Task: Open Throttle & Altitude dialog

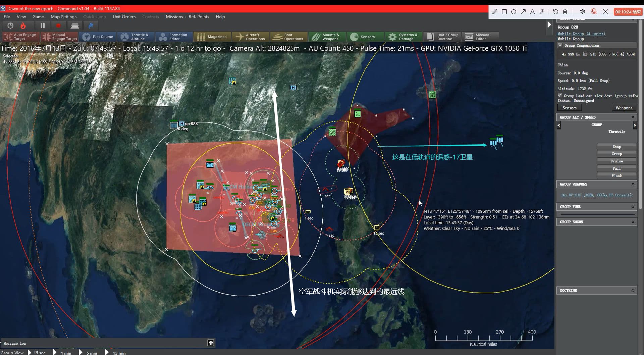Action: (x=136, y=37)
